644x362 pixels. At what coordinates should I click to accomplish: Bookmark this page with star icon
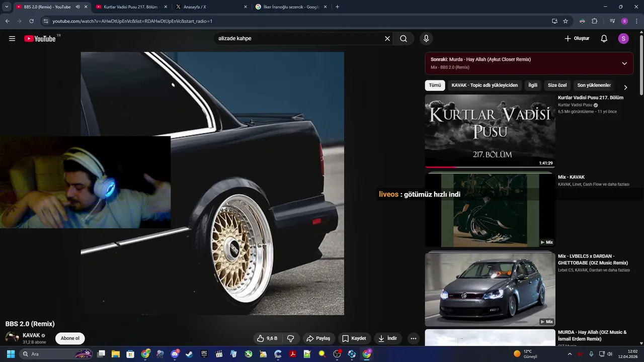[x=566, y=21]
